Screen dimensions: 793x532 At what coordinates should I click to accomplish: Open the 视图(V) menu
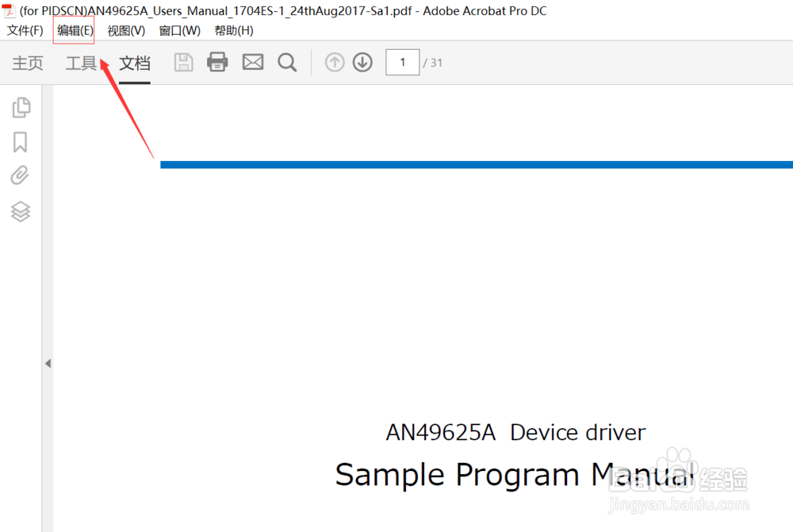[x=126, y=31]
